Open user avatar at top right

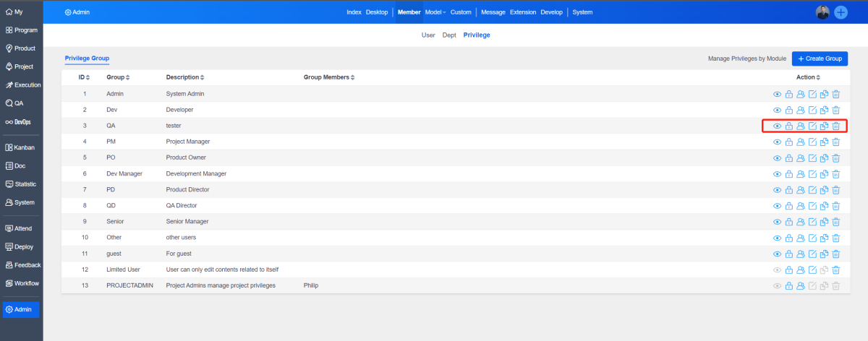822,12
